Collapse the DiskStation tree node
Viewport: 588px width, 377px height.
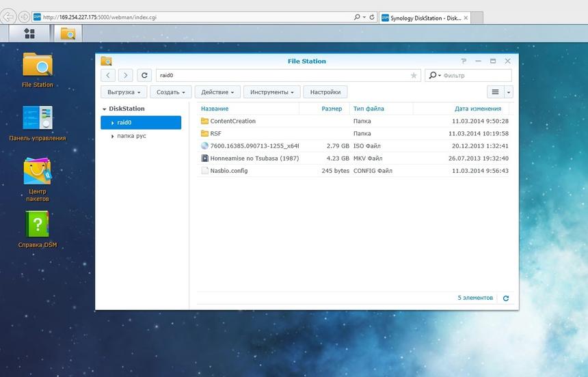coord(104,109)
